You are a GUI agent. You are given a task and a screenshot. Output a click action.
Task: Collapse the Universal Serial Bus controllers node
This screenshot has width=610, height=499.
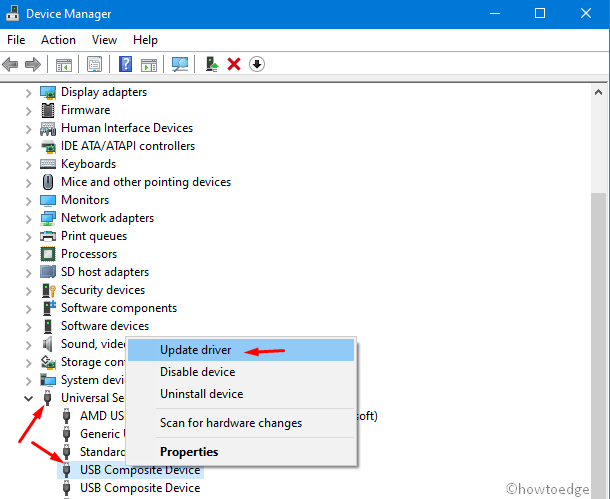[x=28, y=398]
